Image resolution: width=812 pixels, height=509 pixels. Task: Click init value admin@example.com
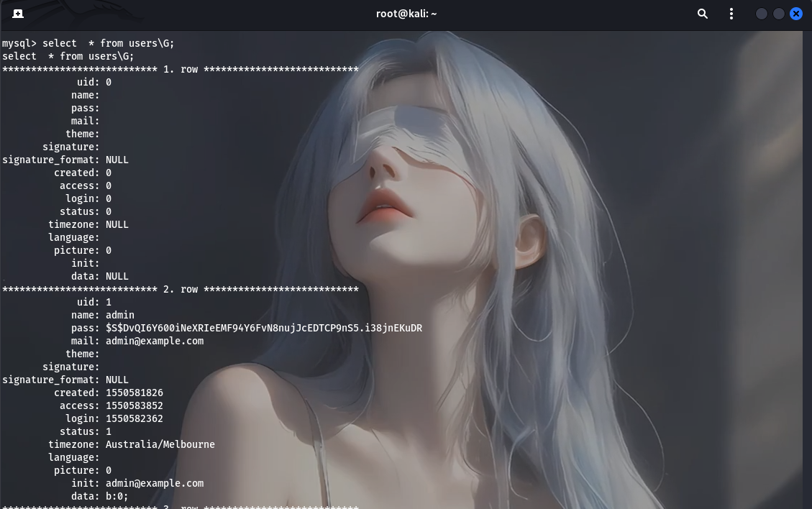[x=155, y=484]
